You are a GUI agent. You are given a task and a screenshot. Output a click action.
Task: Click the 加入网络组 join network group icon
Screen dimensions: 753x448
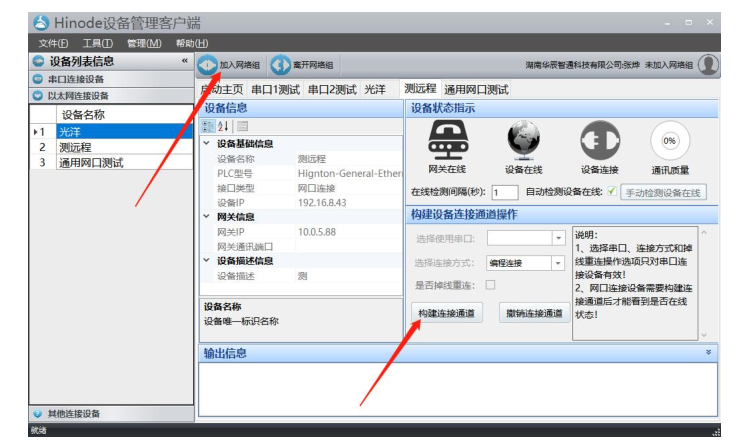coord(209,65)
